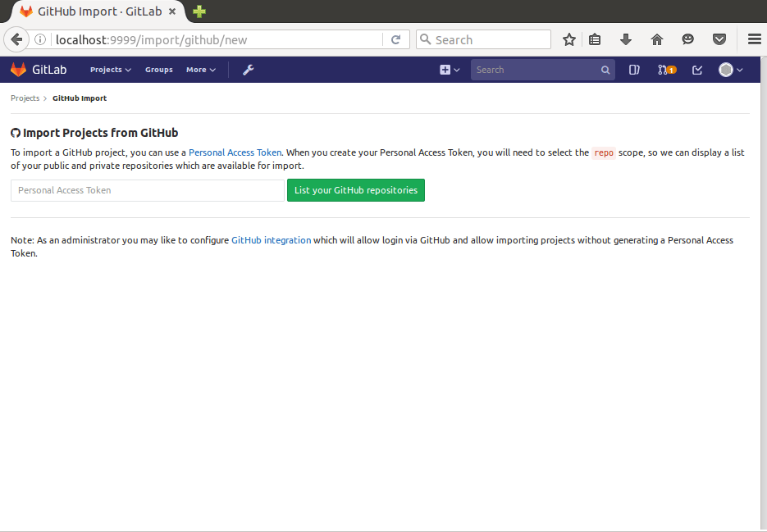Reload the page with refresh icon

point(395,39)
